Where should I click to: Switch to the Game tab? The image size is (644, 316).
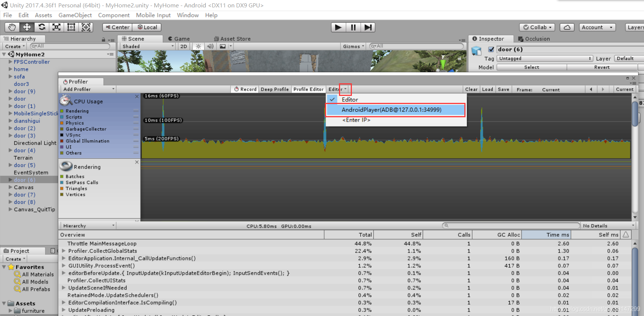pyautogui.click(x=179, y=39)
